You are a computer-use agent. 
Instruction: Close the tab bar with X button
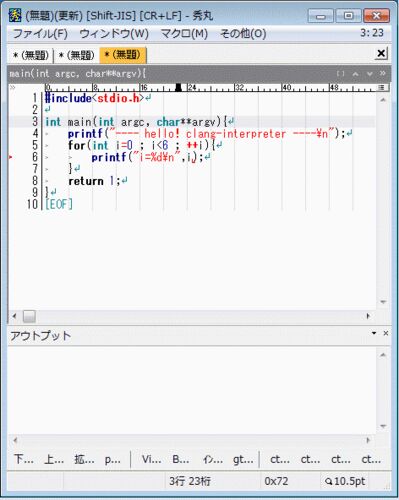pos(381,53)
